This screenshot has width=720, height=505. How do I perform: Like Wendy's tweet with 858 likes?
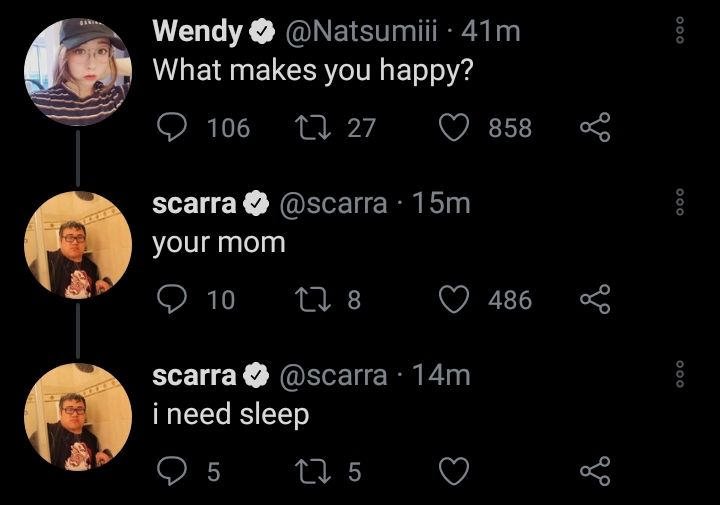click(x=455, y=128)
